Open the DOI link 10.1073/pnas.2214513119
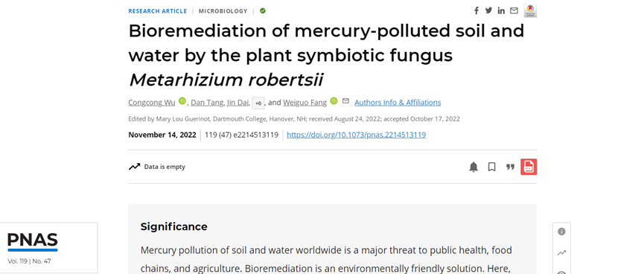This screenshot has height=274, width=644. pyautogui.click(x=356, y=135)
